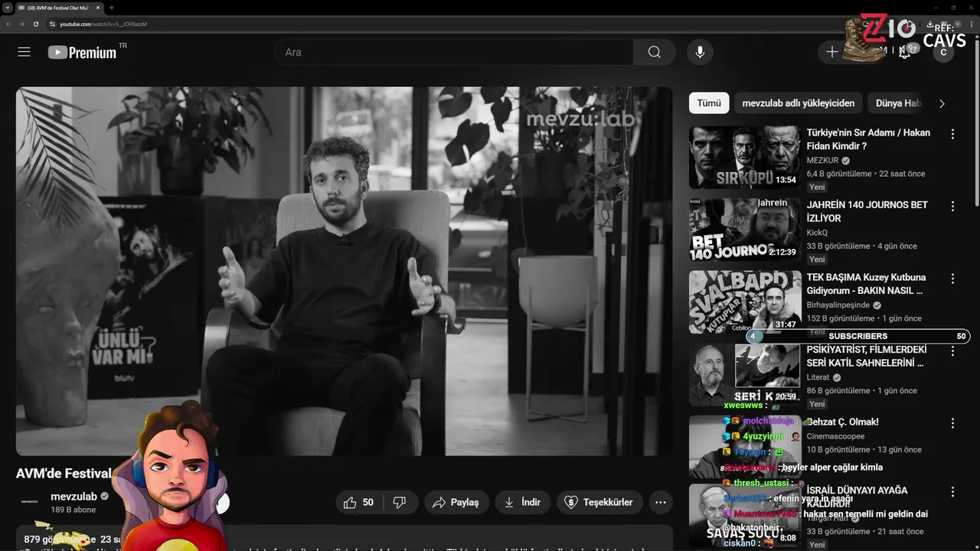
Task: Share the video via Paylaş
Action: click(456, 502)
